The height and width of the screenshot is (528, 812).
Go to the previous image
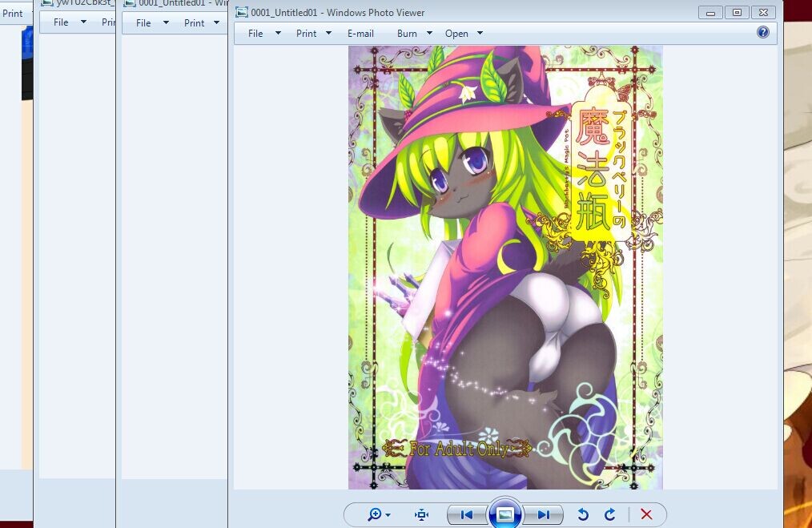[x=467, y=514]
